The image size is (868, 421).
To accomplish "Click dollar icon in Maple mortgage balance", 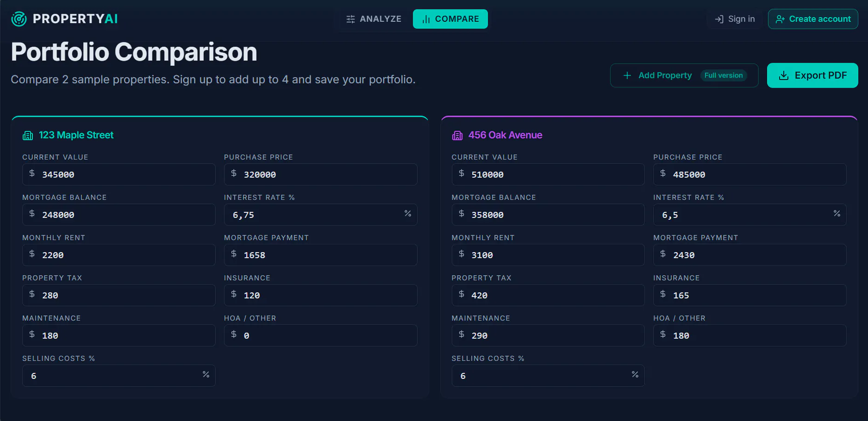I will (32, 213).
